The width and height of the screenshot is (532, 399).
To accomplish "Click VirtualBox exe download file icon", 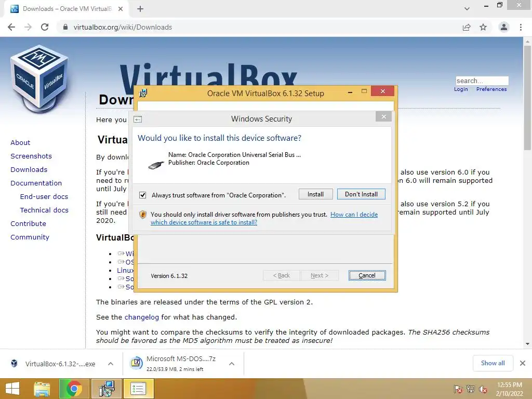I will 14,364.
